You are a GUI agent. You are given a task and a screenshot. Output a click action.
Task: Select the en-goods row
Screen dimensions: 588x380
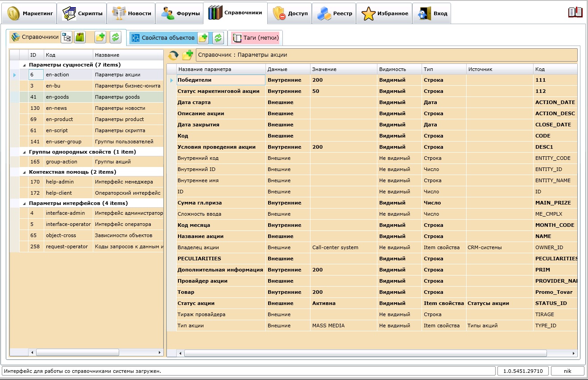click(87, 97)
